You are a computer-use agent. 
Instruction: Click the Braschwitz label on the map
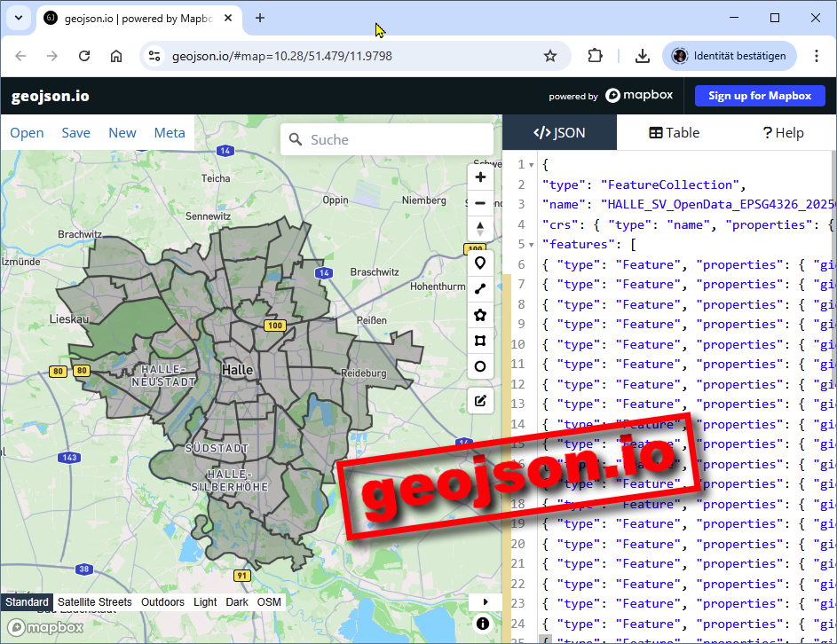click(x=375, y=272)
